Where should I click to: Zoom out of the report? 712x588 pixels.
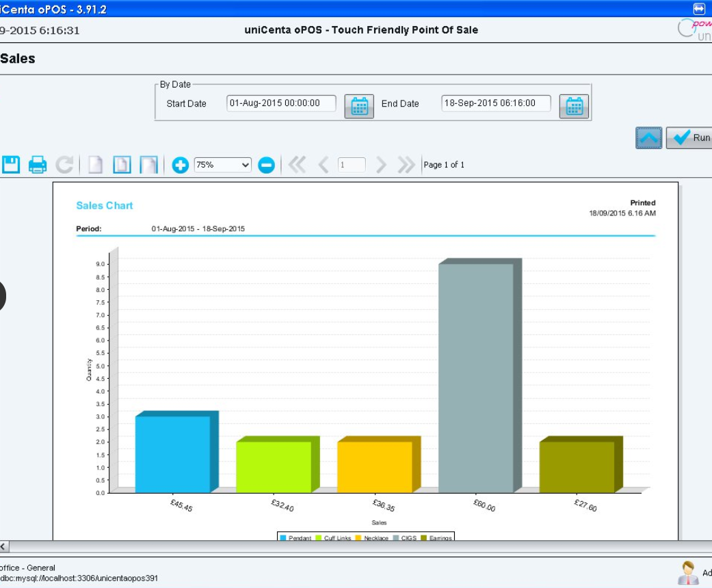point(267,164)
